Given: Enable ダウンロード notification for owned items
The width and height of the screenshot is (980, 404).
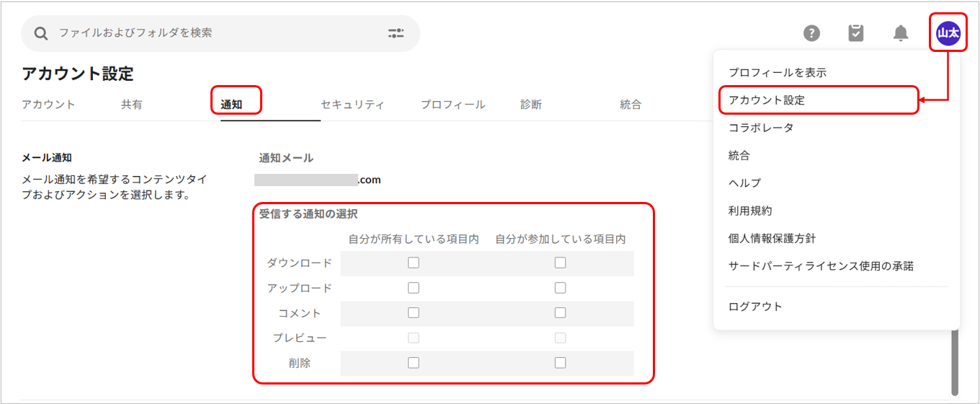Looking at the screenshot, I should pyautogui.click(x=413, y=263).
